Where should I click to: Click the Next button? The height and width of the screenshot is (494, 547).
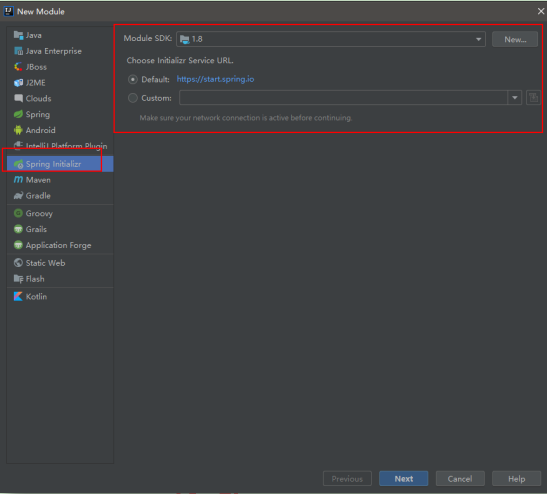point(404,479)
